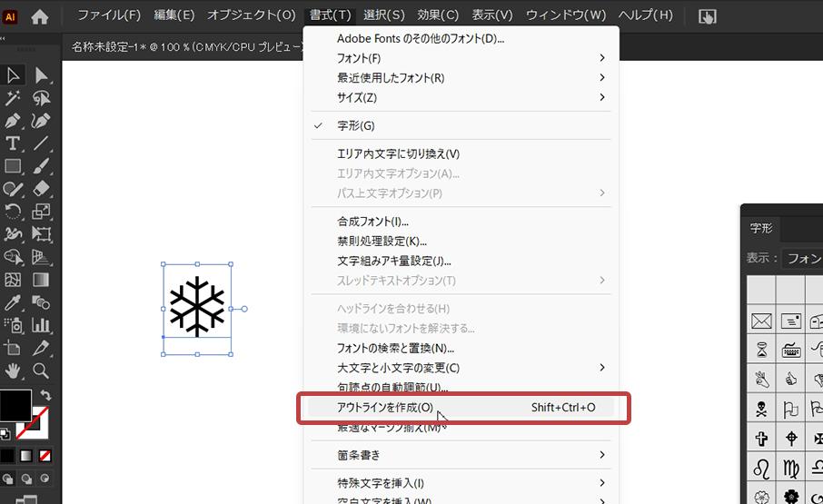The height and width of the screenshot is (504, 823).
Task: Select the Column Graph tool
Action: (41, 325)
